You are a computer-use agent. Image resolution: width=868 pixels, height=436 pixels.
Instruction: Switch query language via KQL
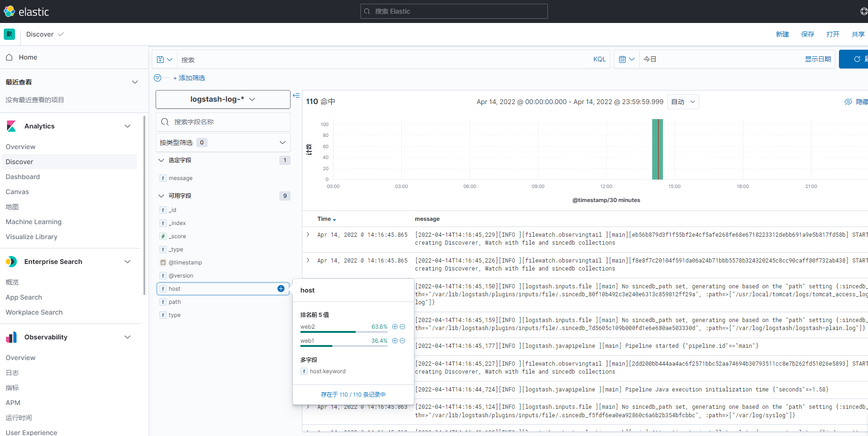pos(599,59)
